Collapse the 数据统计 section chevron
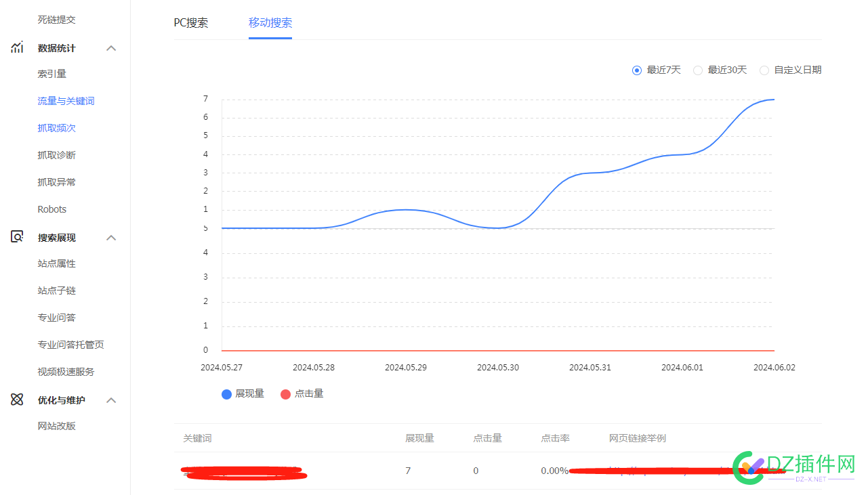Screen dimensions: 868x495 112,48
